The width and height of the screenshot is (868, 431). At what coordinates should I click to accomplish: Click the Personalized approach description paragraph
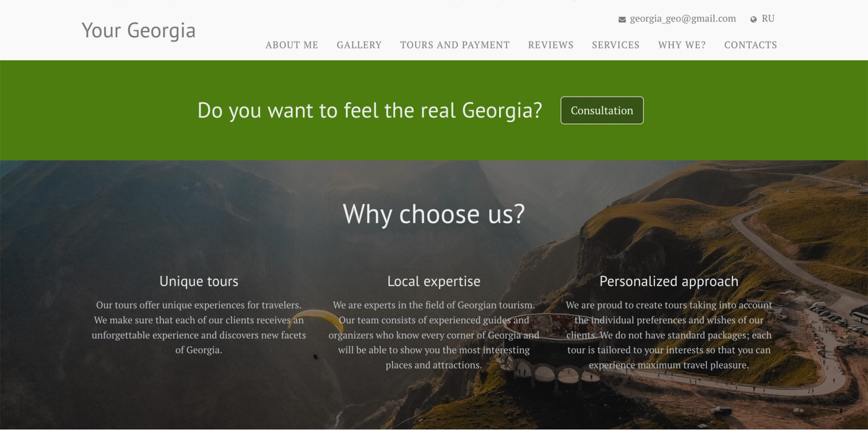669,335
